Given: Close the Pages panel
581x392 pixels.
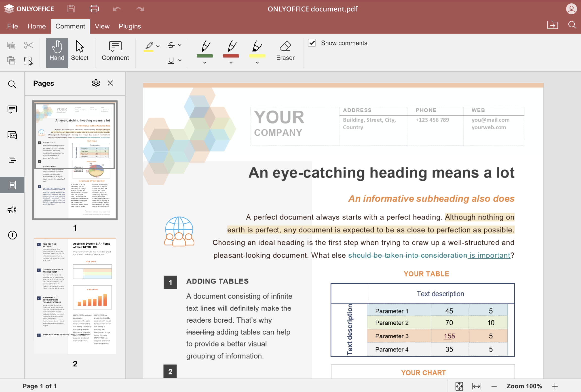Looking at the screenshot, I should click(110, 83).
